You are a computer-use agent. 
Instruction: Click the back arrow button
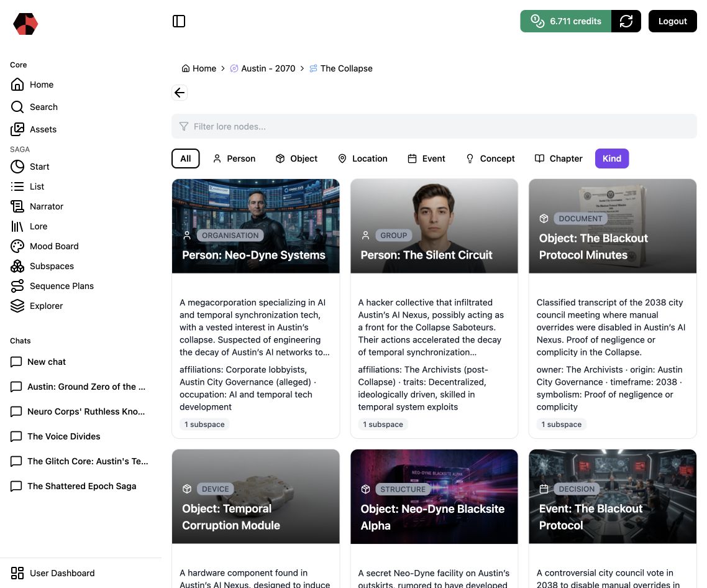click(180, 93)
